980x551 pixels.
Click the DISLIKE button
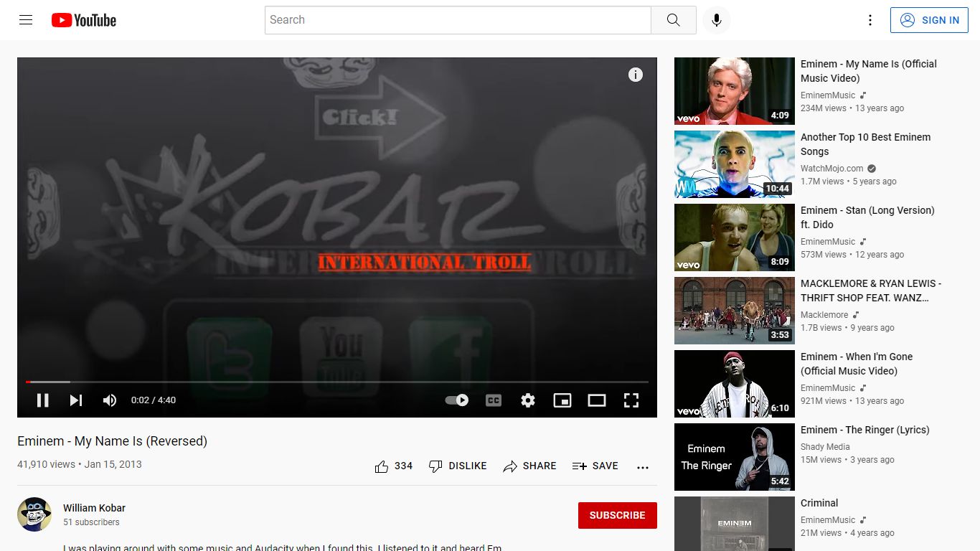click(x=458, y=466)
